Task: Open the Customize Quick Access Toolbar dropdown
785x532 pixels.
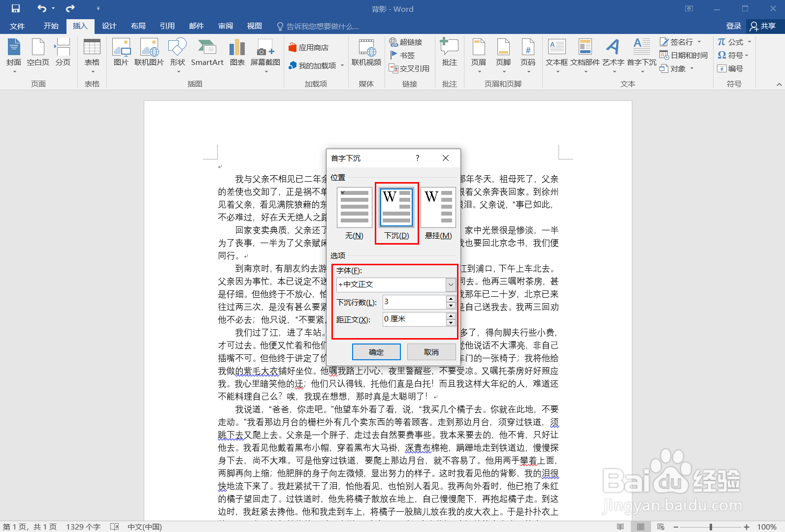Action: [98, 8]
